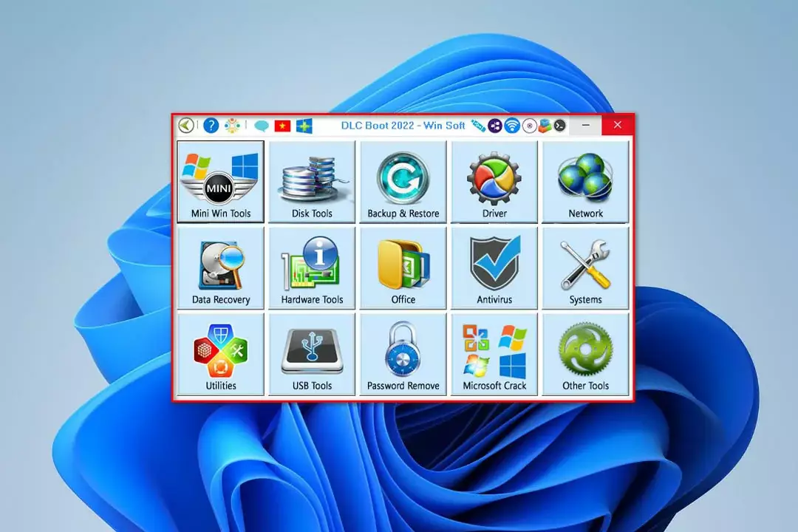Open the Utilities category
This screenshot has width=798, height=532.
click(220, 354)
